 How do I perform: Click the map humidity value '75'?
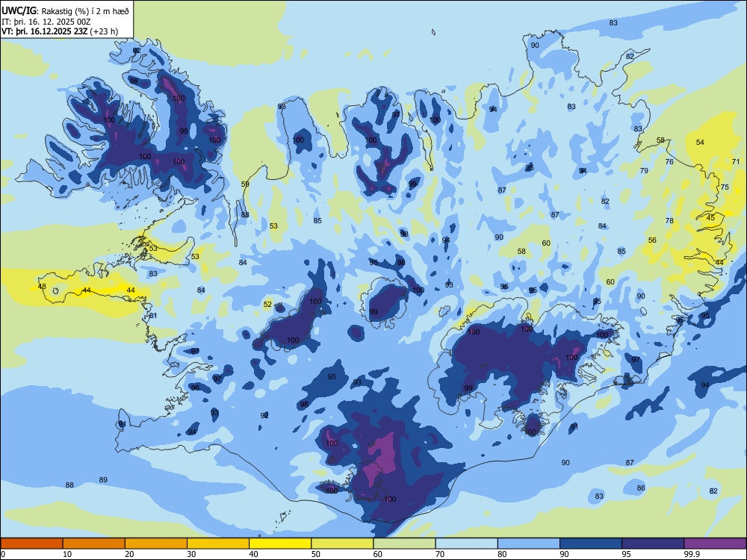(725, 187)
